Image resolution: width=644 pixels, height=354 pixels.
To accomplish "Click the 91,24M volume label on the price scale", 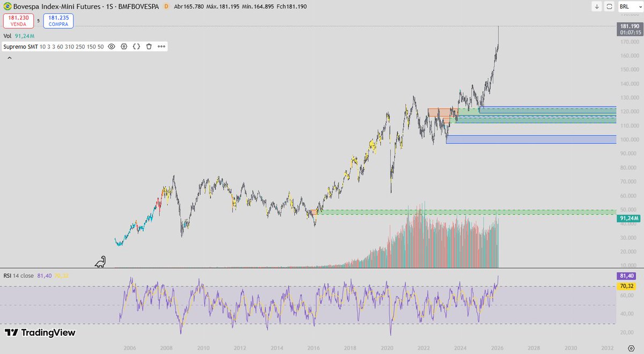I will (x=628, y=219).
